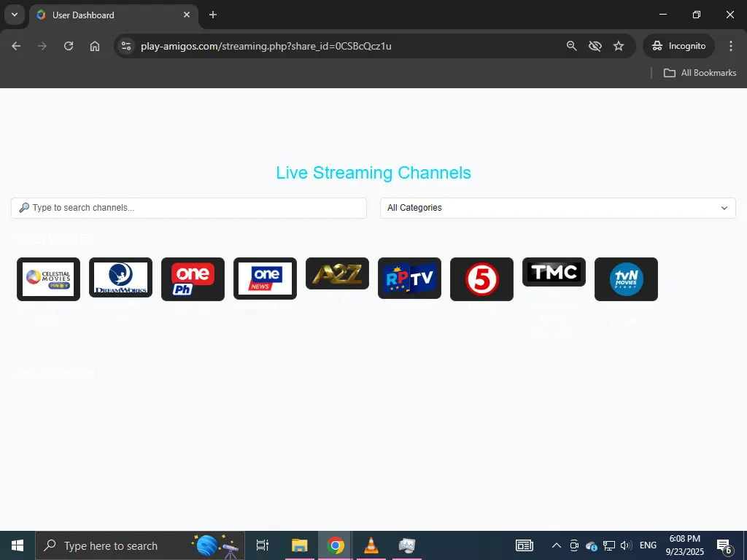Open network settings tray icon
747x560 pixels.
pyautogui.click(x=609, y=545)
